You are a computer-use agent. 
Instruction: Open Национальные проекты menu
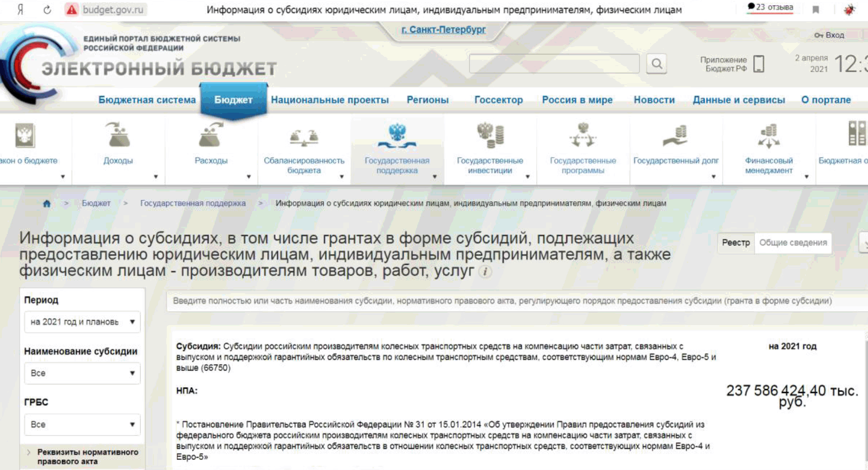(x=330, y=100)
